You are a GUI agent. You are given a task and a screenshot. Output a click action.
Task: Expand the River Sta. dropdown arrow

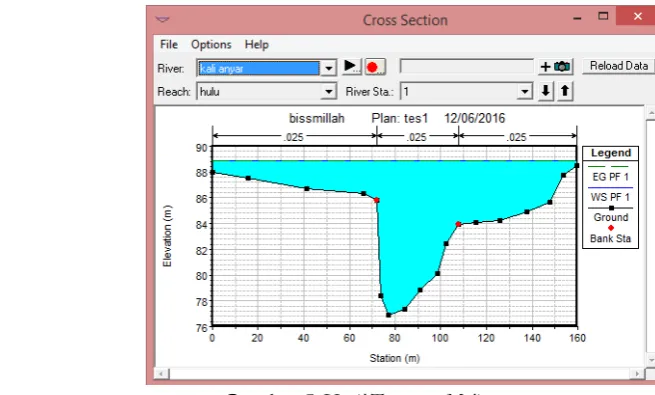524,91
